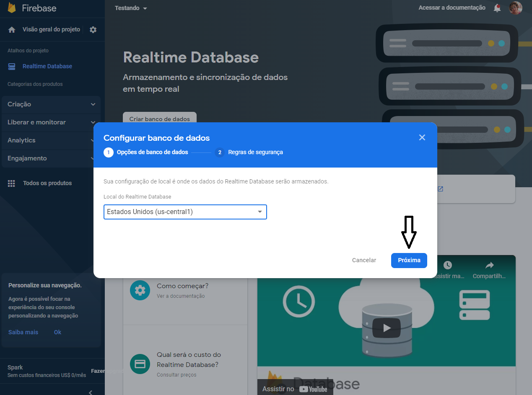This screenshot has height=395, width=532.
Task: Click the Atalhos do projeto label
Action: pyautogui.click(x=28, y=51)
